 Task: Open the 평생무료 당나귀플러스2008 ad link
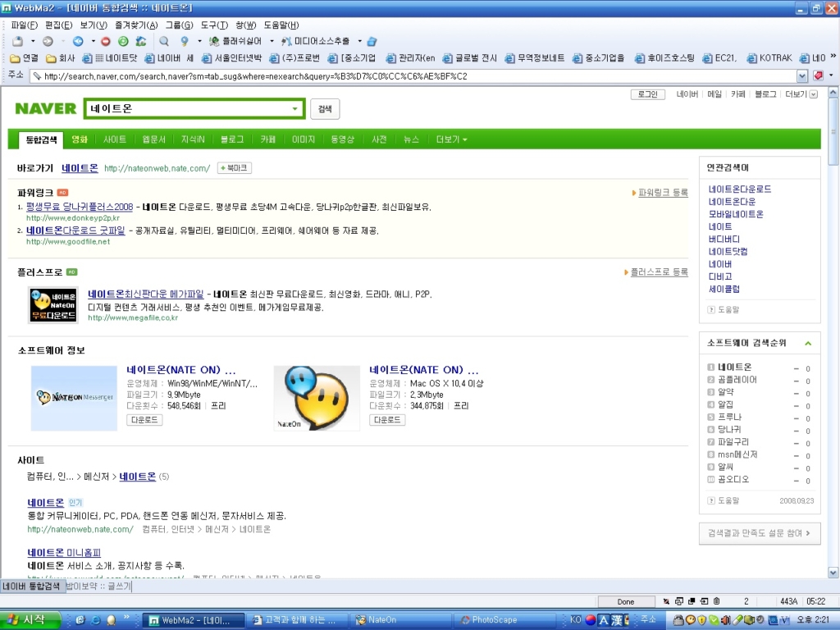point(80,207)
